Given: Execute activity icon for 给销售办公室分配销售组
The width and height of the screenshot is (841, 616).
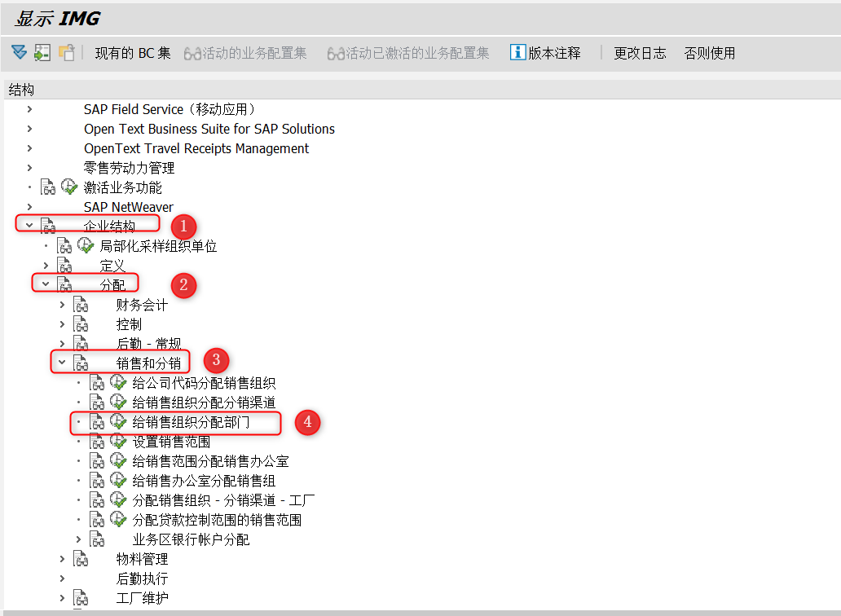Looking at the screenshot, I should [118, 480].
